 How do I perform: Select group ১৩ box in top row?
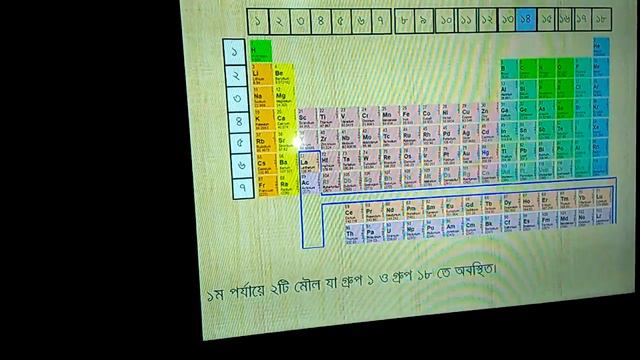click(507, 20)
